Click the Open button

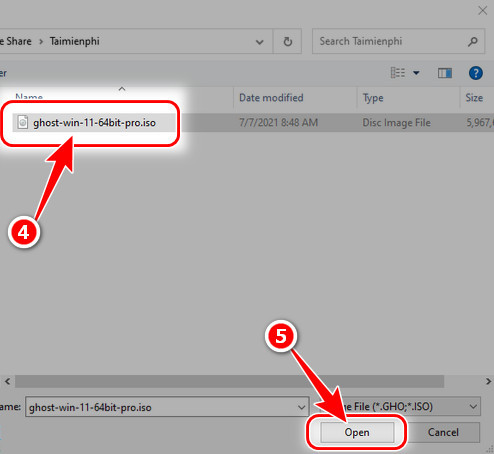[x=357, y=432]
